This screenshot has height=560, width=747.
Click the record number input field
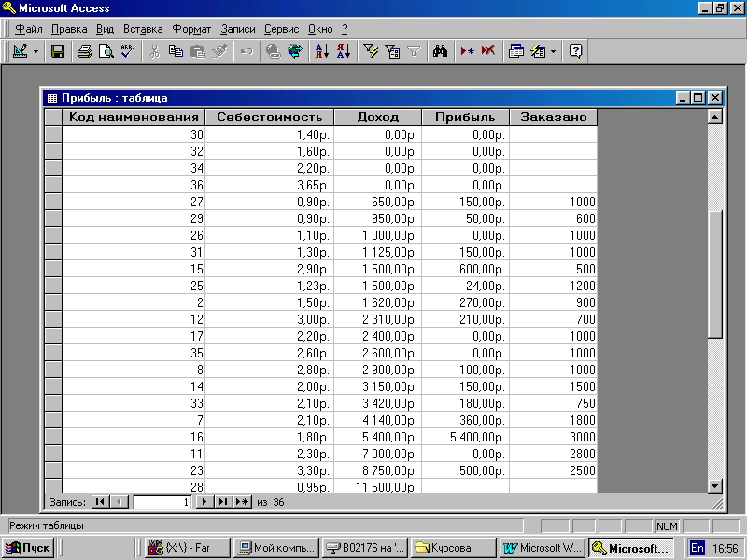click(162, 502)
